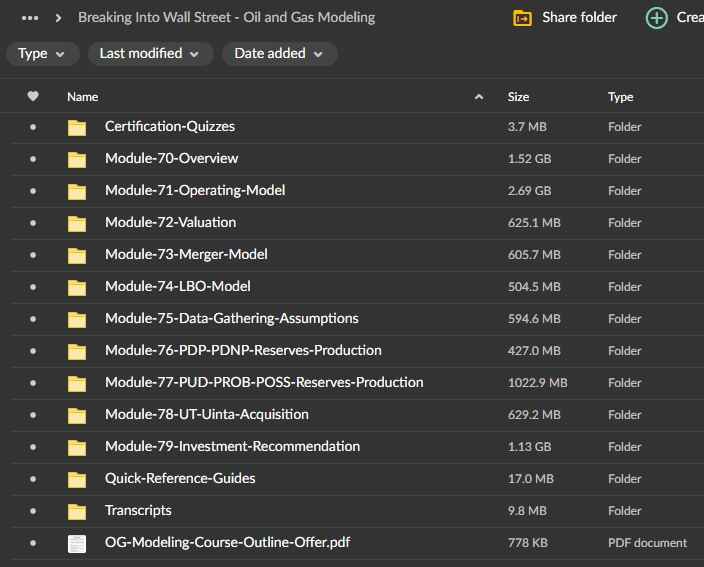Click the Quick-Reference-Guides folder icon
The image size is (704, 567).
point(77,479)
